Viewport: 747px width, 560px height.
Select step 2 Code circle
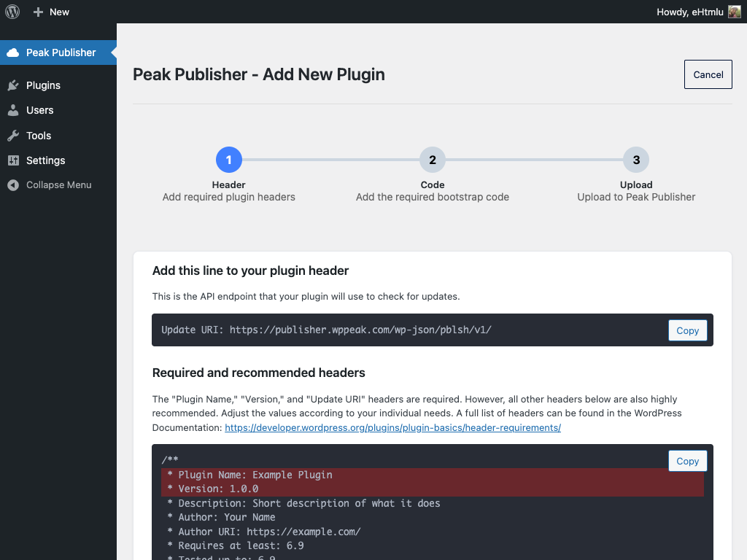433,160
